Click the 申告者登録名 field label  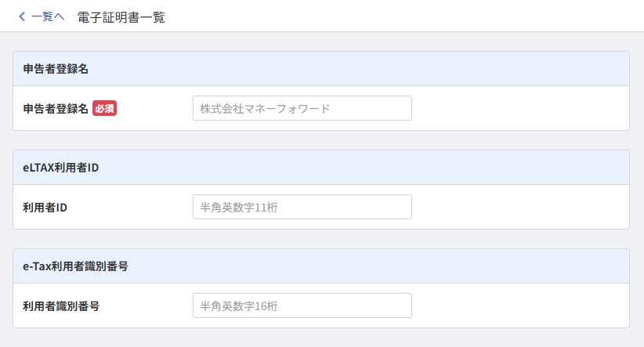(x=56, y=109)
